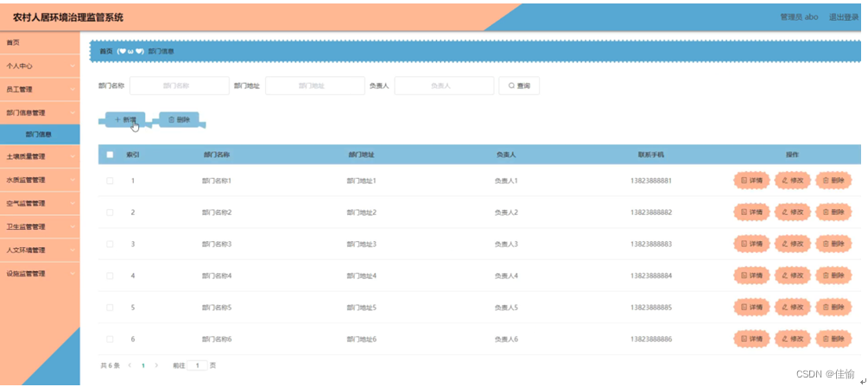The height and width of the screenshot is (387, 868).
Task: Open 详情 for 部门名称5 row
Action: 751,308
